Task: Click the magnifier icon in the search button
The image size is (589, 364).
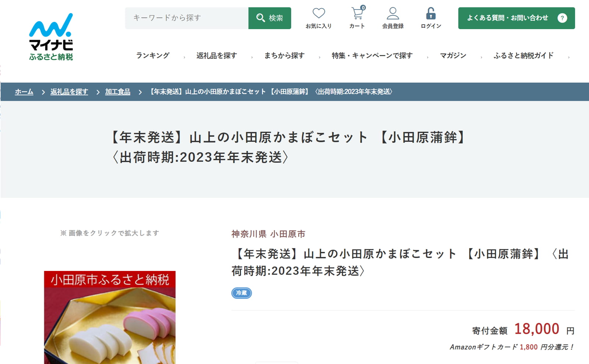Action: point(261,17)
